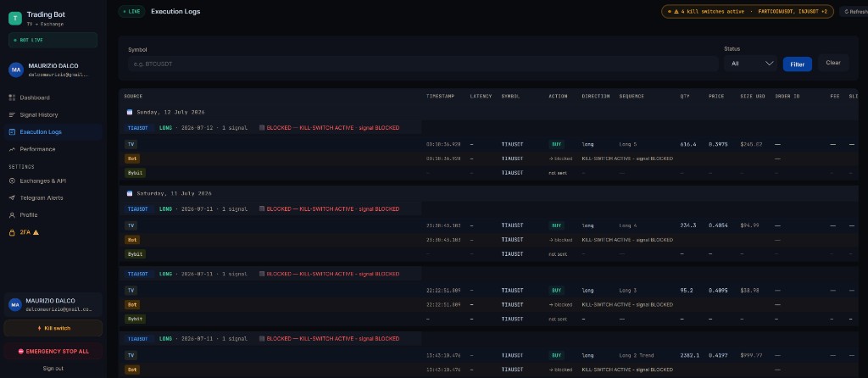
Task: Click the Trading Bot logo icon
Action: 15,19
